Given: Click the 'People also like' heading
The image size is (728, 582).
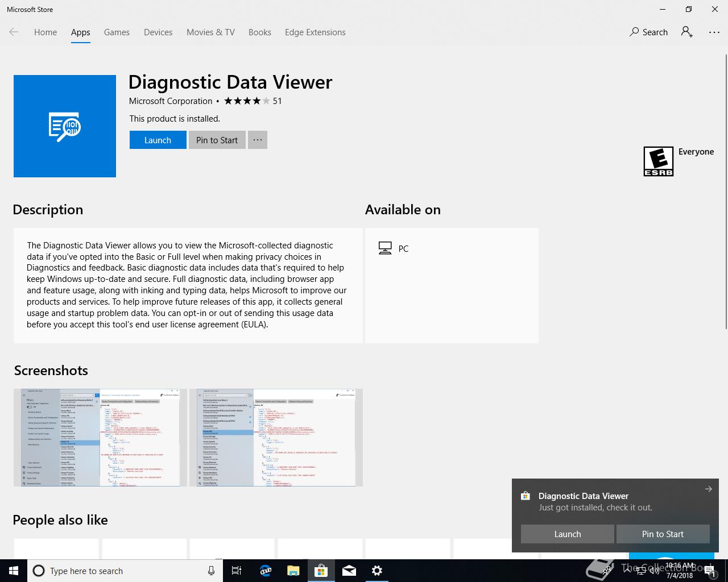Looking at the screenshot, I should (x=60, y=520).
